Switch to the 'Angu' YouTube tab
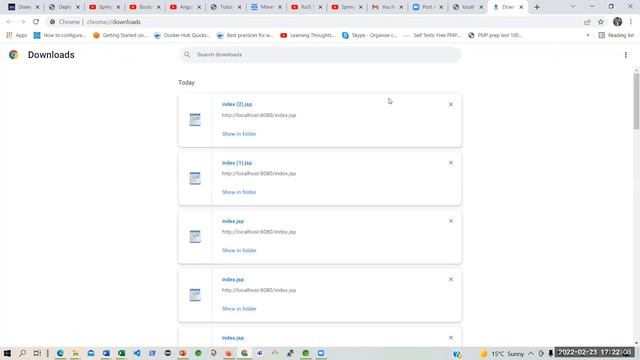This screenshot has height=360, width=640. (185, 7)
